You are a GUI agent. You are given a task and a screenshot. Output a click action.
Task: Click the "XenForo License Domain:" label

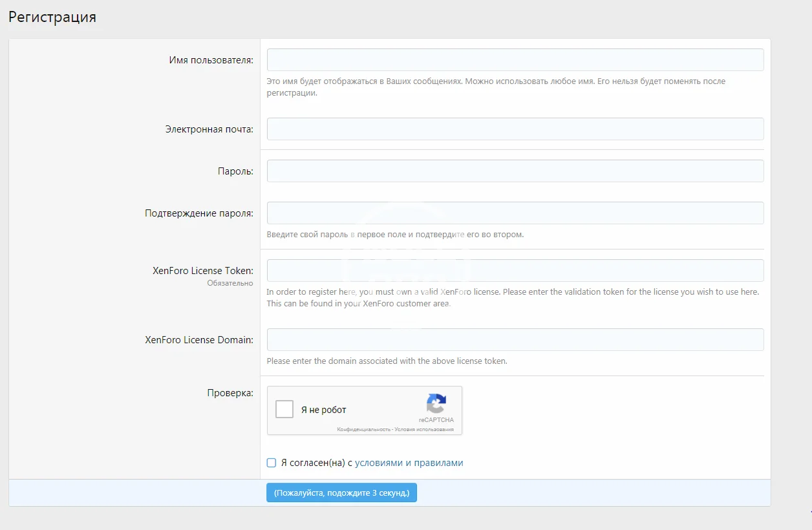(198, 340)
